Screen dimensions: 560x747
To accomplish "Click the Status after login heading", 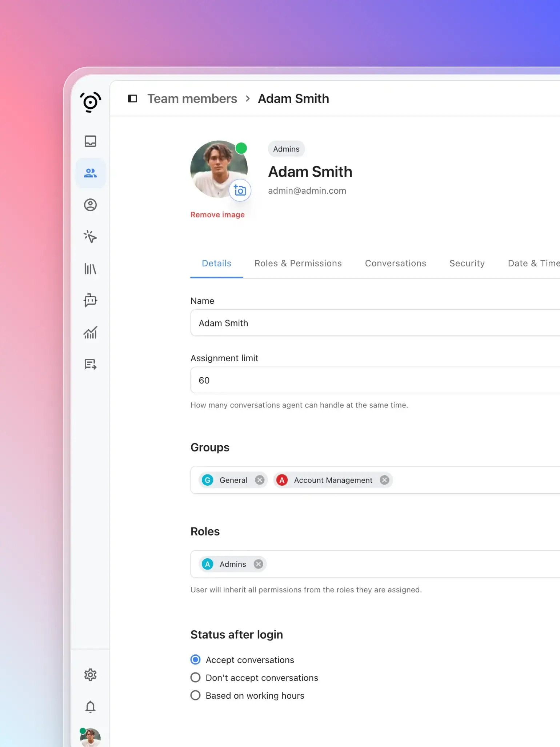I will coord(237,635).
